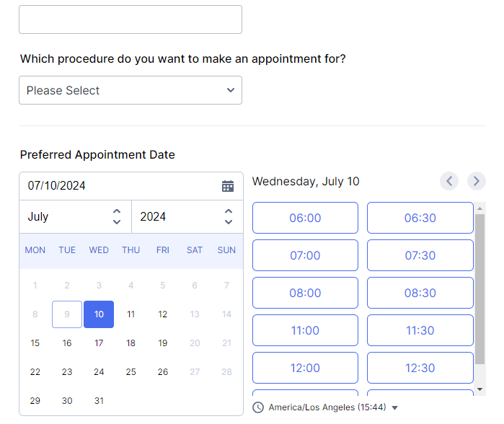Open the 2024 year selector
This screenshot has height=424, width=504.
187,216
